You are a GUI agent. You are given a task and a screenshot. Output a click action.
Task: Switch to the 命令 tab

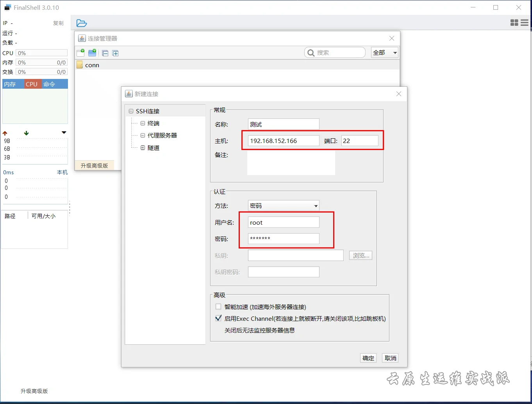55,84
